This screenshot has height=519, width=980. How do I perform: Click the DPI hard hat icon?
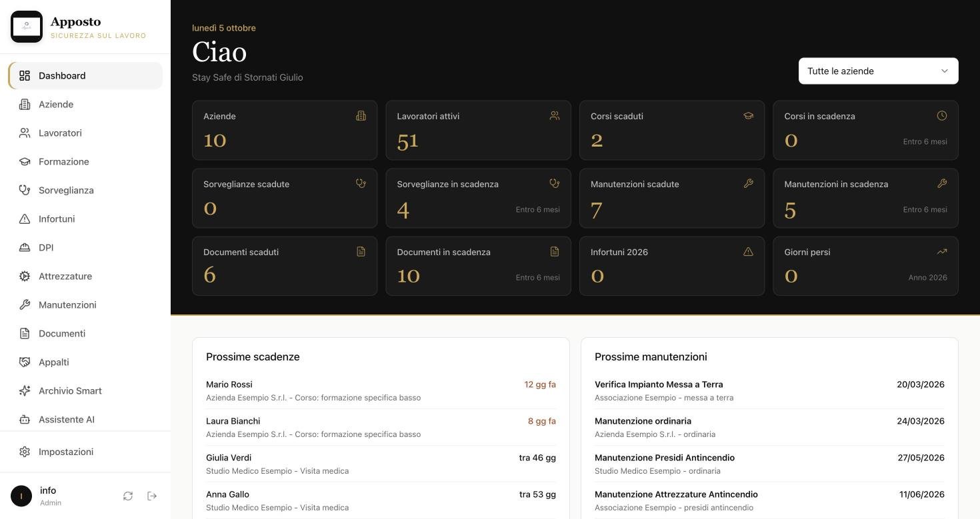pos(25,248)
